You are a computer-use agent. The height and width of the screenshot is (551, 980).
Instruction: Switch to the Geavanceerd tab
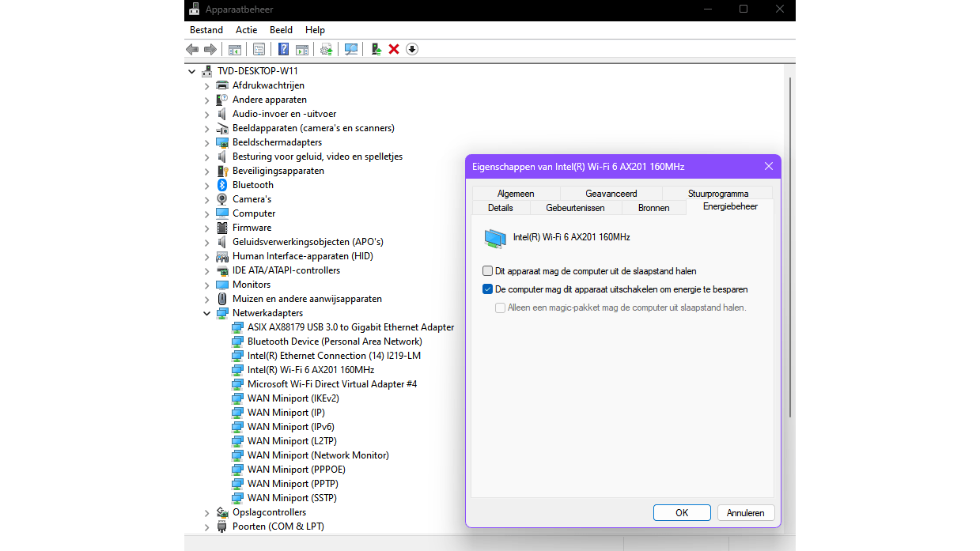pyautogui.click(x=611, y=194)
